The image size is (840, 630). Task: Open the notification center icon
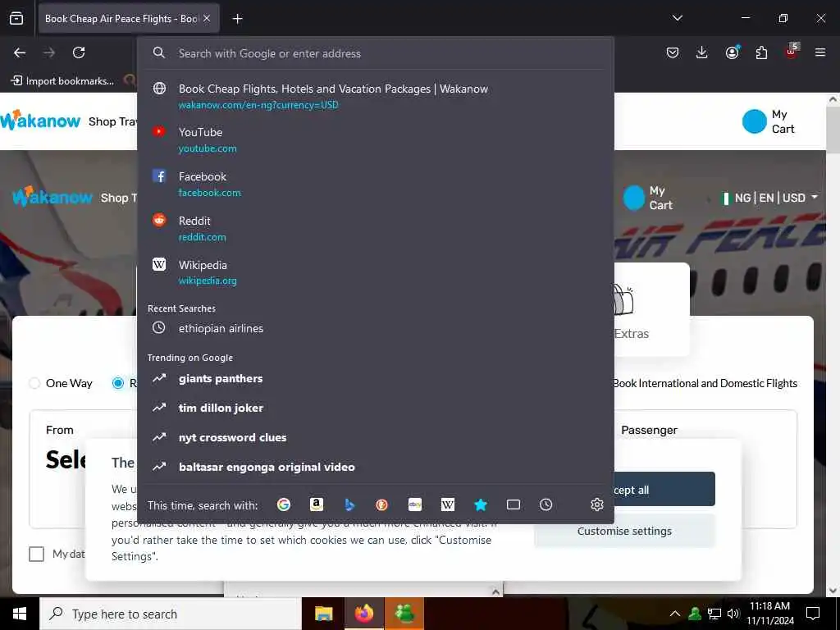pos(813,614)
